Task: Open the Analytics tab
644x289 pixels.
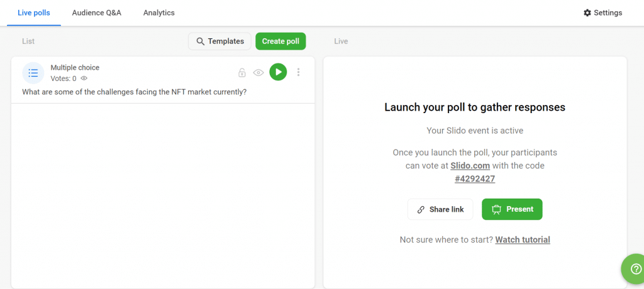Action: (x=159, y=13)
